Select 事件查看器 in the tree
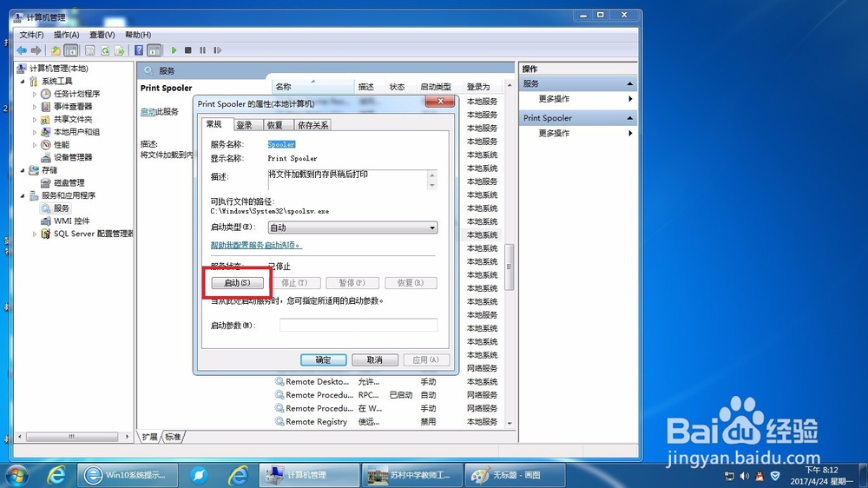 (x=73, y=106)
